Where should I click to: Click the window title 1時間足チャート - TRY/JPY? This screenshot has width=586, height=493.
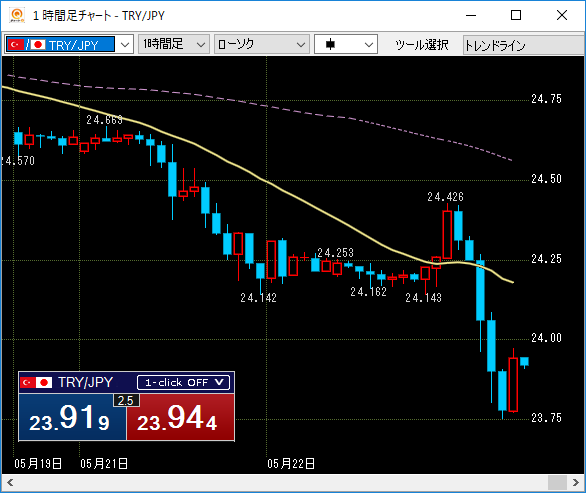click(x=99, y=16)
